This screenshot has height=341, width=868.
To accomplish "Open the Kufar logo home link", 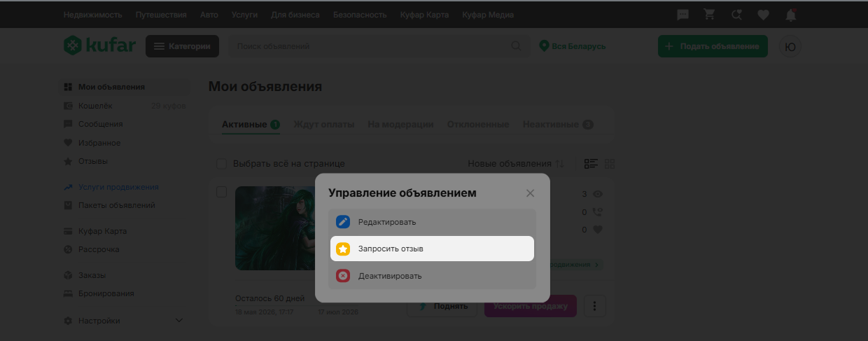I will [x=99, y=46].
